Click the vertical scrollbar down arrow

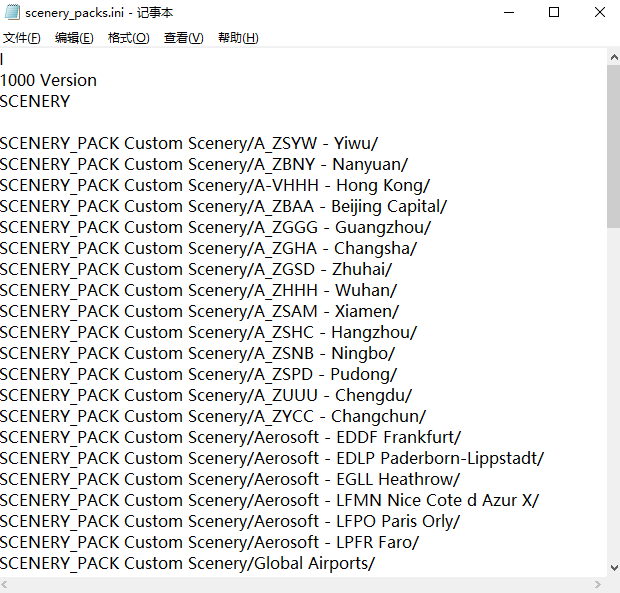click(x=614, y=568)
